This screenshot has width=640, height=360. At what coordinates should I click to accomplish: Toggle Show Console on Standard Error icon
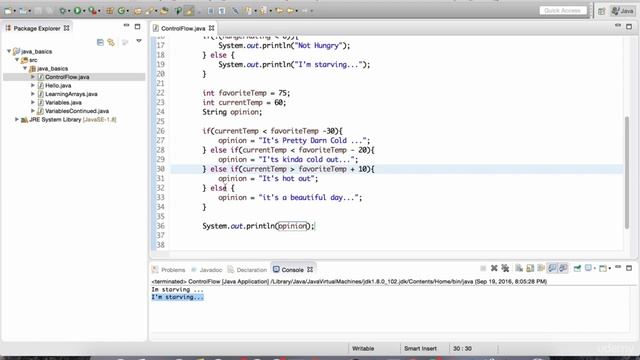(x=563, y=268)
